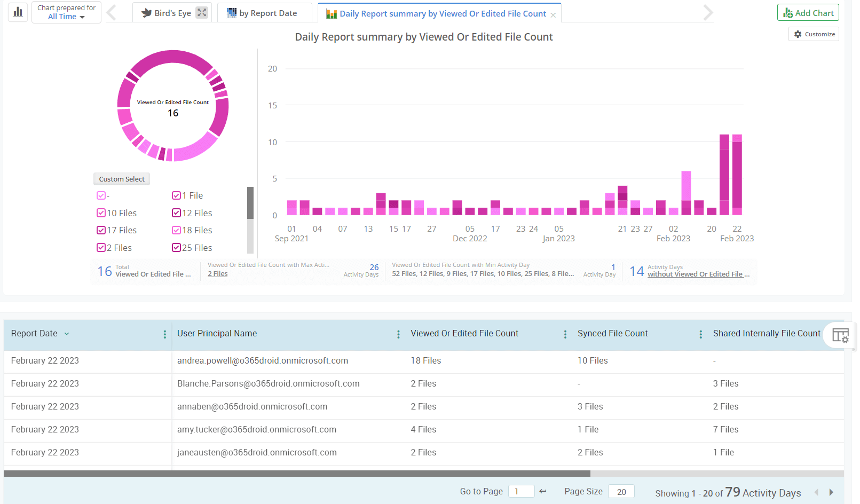Uncheck the 12 Files legend checkbox
This screenshot has height=504, width=860.
[176, 212]
